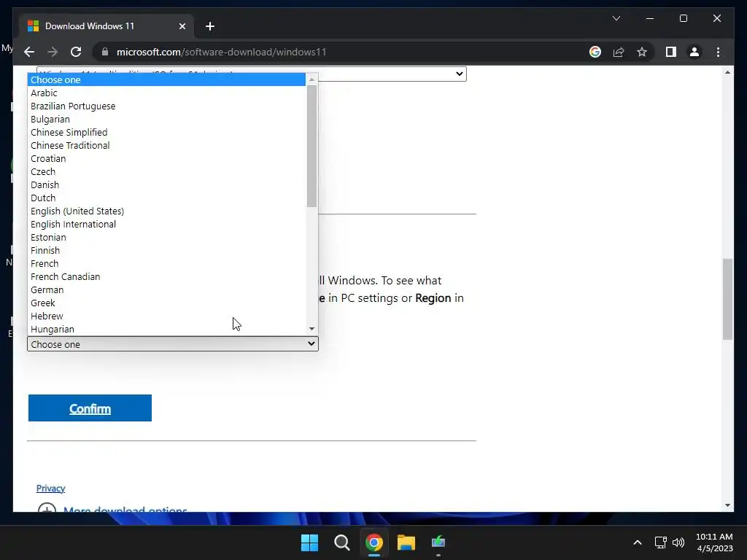Choose Finnish language

click(166, 250)
